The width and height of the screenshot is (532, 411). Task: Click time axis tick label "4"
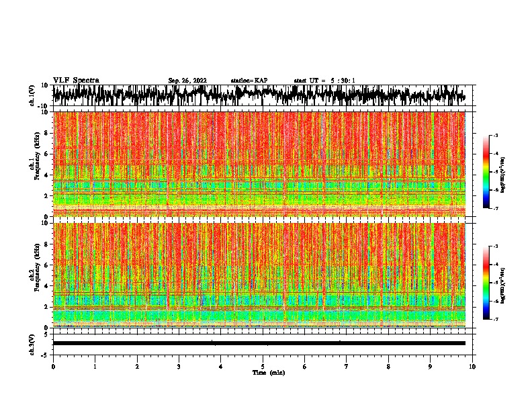click(x=220, y=367)
